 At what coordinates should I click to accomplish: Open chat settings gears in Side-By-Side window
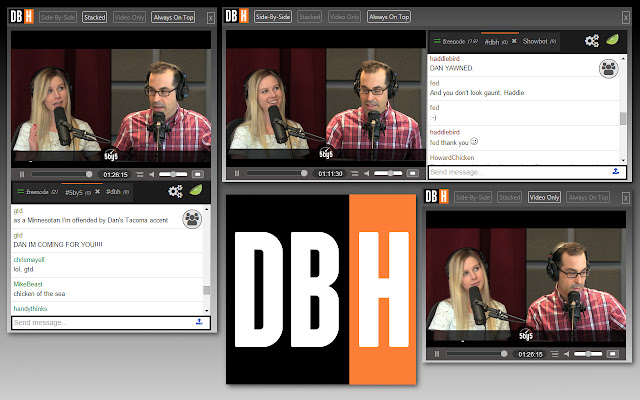coord(592,40)
